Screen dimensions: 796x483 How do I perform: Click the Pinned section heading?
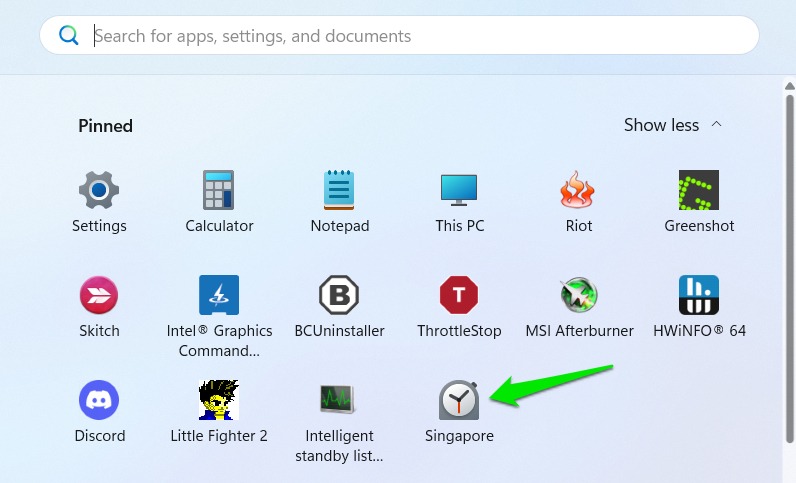pyautogui.click(x=106, y=125)
